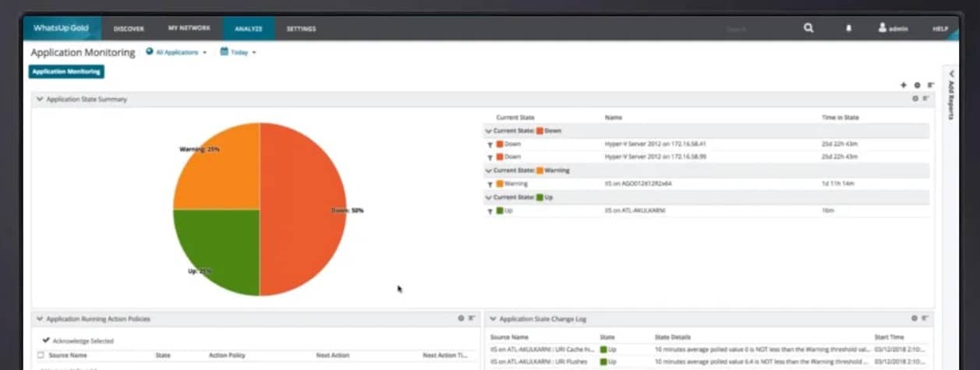Open Application State Summary panel menu icon

point(926,99)
